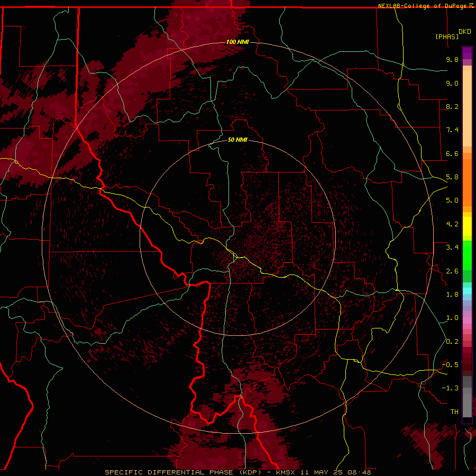Click the 3.4 scale value
Screen dimensions: 476x476
(452, 248)
